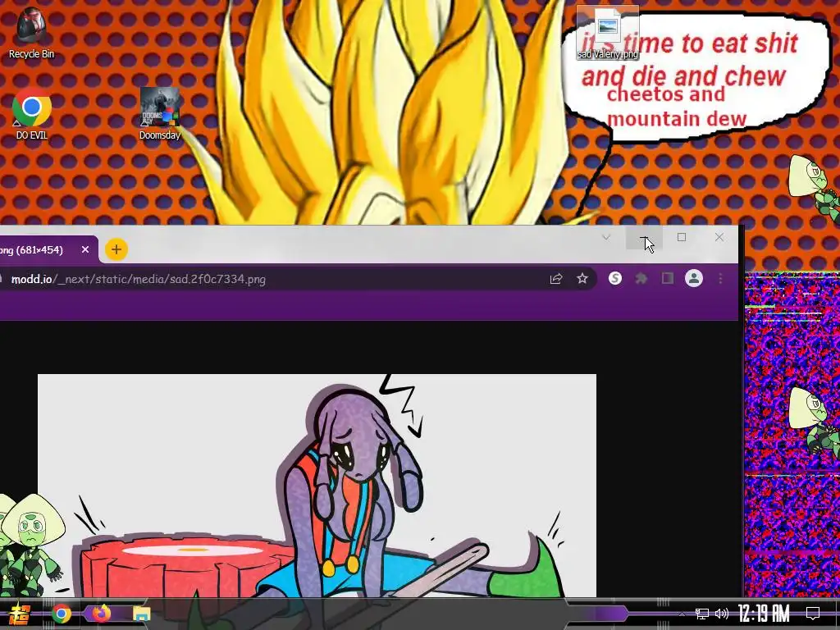The width and height of the screenshot is (840, 630).
Task: Open a new tab with the yellow plus button
Action: coord(116,249)
